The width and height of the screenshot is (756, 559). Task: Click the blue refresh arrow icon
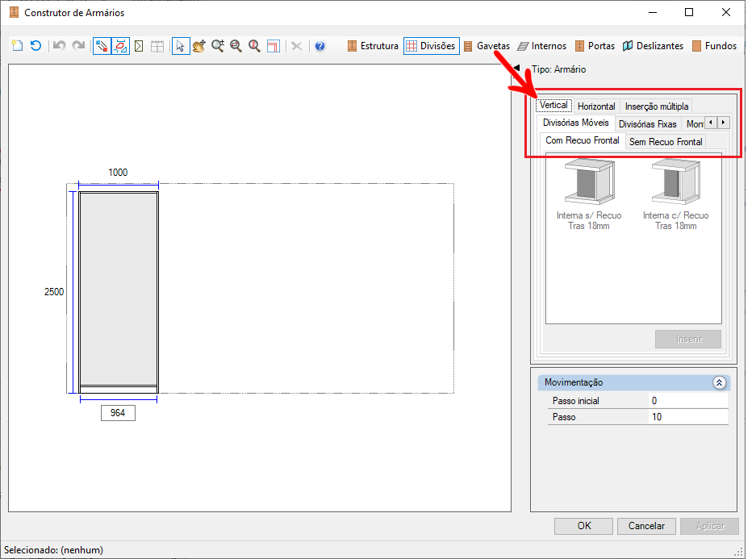click(x=36, y=46)
